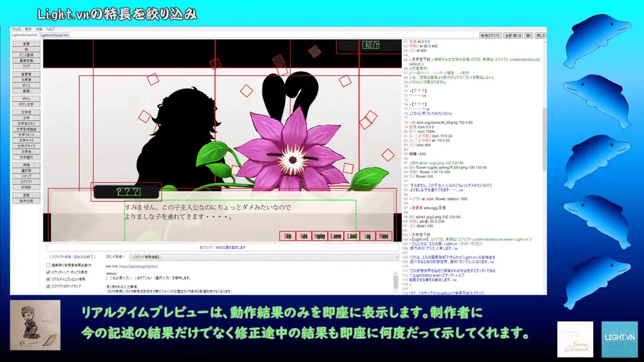Click the Snow Ground logo thumbnail
Image resolution: width=644 pixels, height=362 pixels.
coord(575,339)
